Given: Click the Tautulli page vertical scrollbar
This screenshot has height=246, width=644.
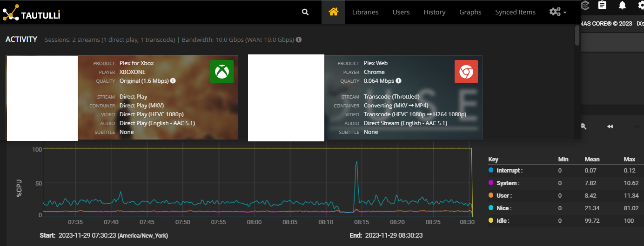Looking at the screenshot, I should (x=577, y=35).
